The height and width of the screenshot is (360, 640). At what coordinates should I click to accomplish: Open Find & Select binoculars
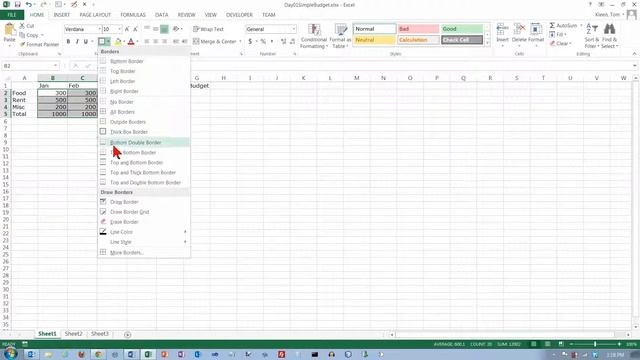click(x=609, y=36)
